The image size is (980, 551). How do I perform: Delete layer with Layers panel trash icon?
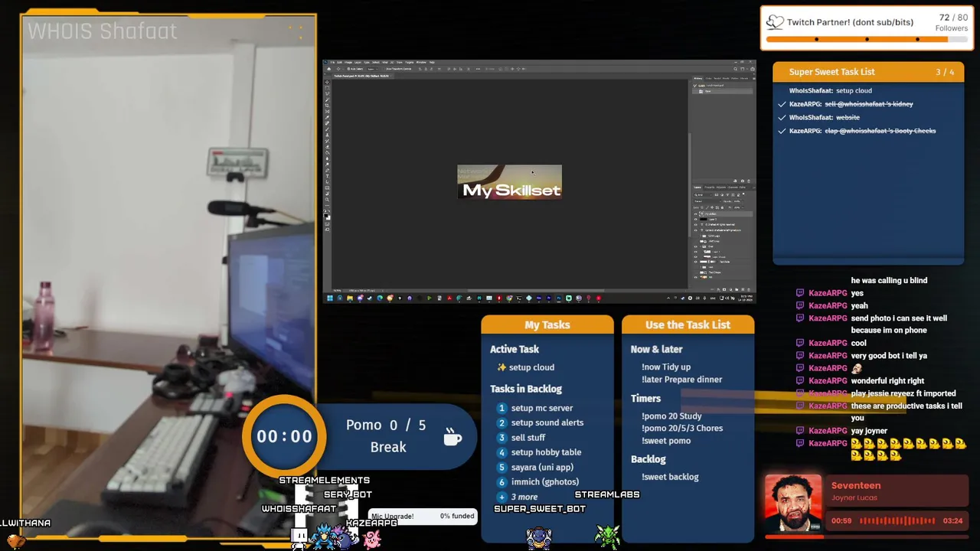(x=749, y=289)
